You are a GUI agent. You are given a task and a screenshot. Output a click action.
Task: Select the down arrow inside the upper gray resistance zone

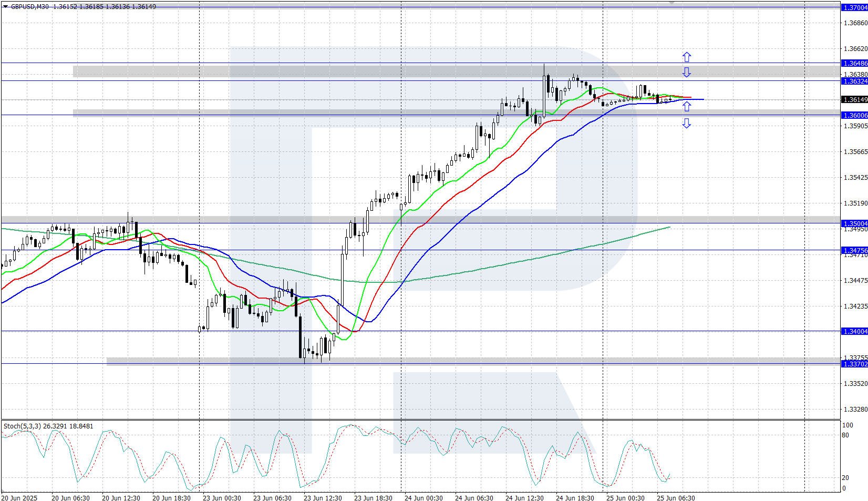687,72
